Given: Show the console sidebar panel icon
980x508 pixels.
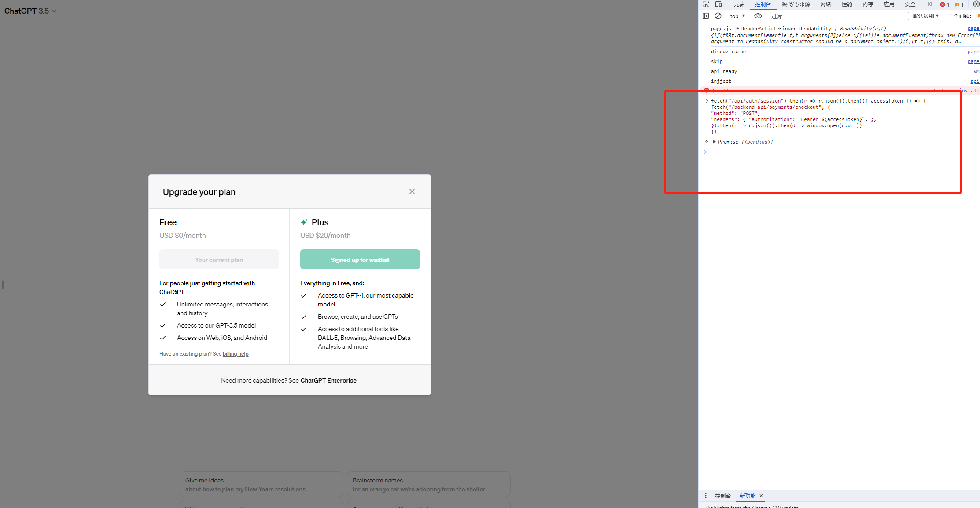Looking at the screenshot, I should (x=706, y=16).
